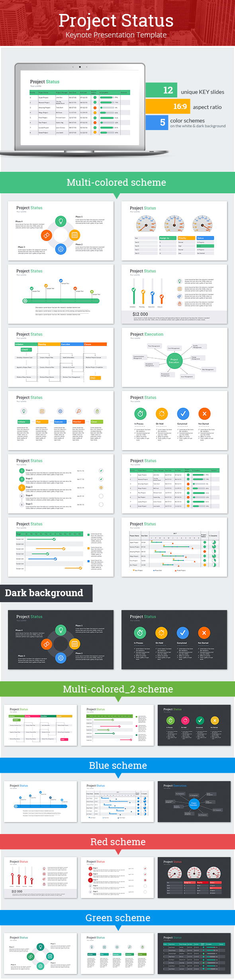Screen dimensions: 235x980
Task: Click the green Initiate label button
Action: [23, 422]
